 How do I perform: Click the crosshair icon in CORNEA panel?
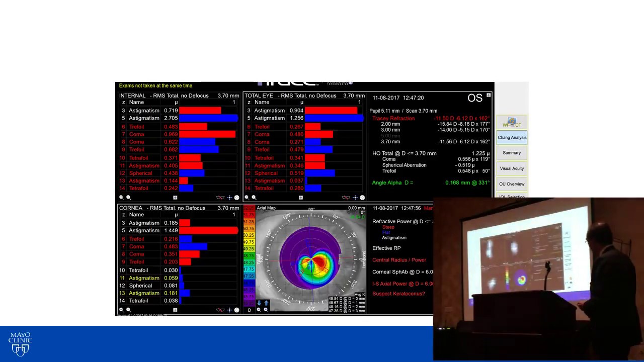pyautogui.click(x=229, y=310)
